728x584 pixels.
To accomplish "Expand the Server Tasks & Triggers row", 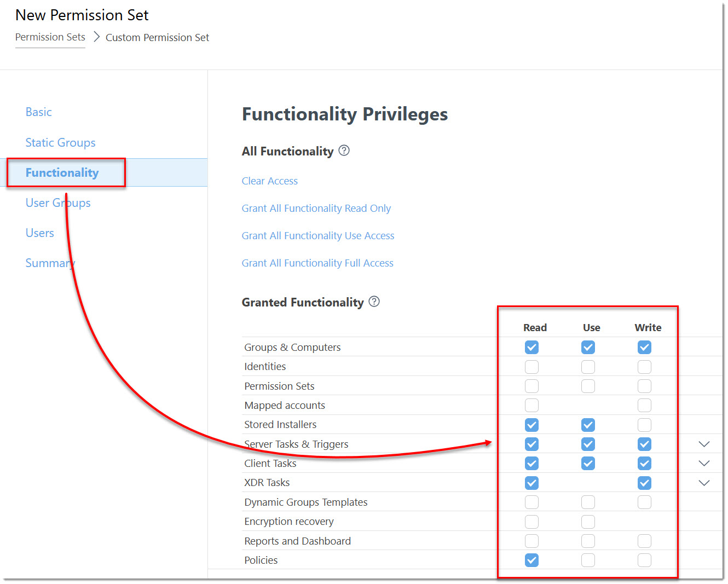I will 704,444.
